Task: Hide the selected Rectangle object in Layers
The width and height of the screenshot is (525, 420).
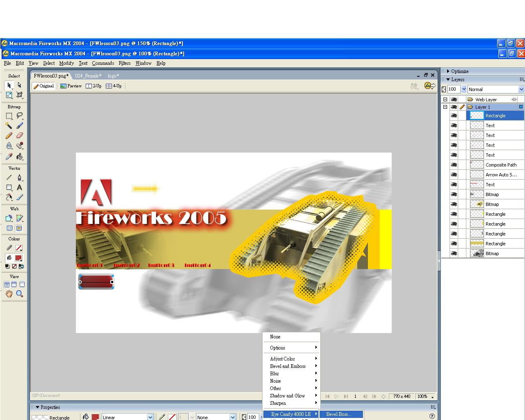Action: [454, 116]
